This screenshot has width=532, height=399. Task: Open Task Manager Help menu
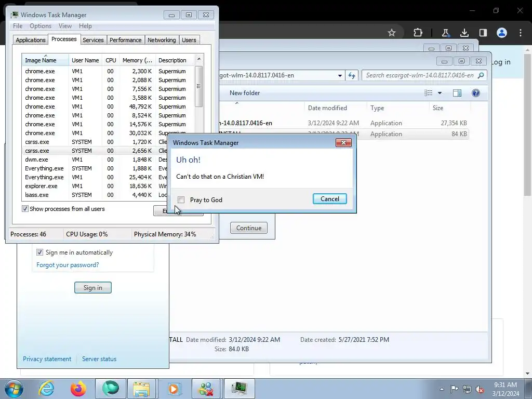pyautogui.click(x=85, y=26)
